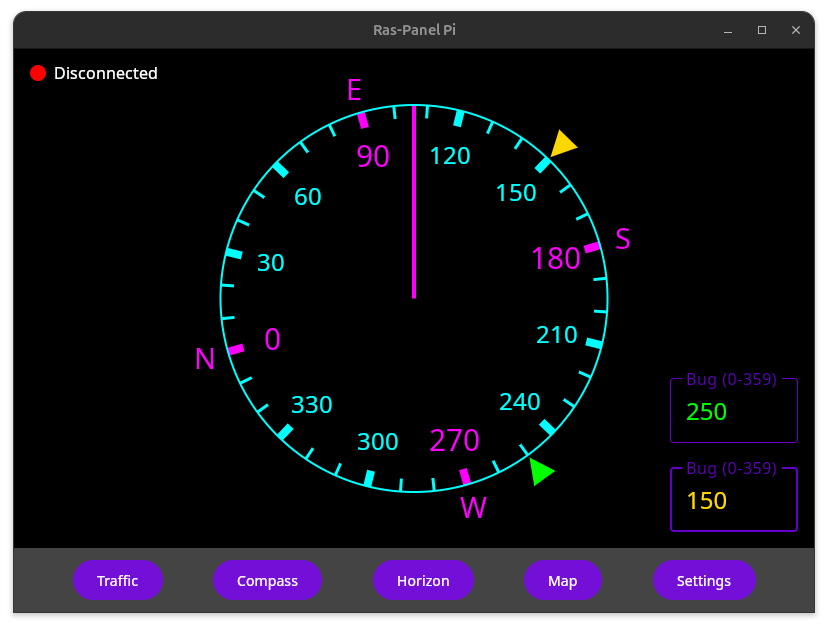Click the magenta N cardinal marker

coord(204,359)
